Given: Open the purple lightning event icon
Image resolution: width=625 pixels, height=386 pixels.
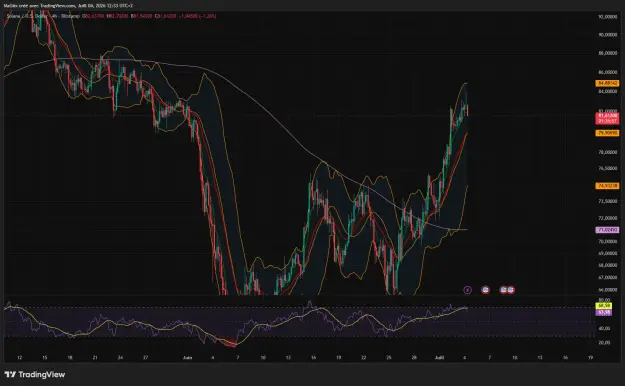Looking at the screenshot, I should pos(468,290).
